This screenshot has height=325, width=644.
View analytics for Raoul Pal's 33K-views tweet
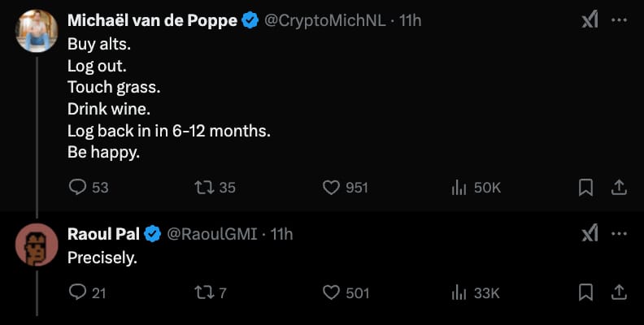coord(458,292)
